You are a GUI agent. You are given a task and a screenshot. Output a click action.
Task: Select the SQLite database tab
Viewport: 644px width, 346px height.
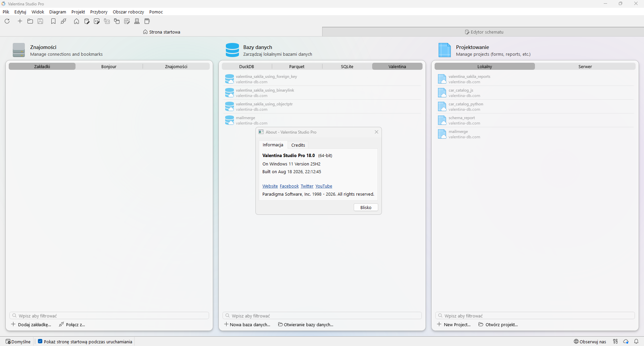click(347, 66)
